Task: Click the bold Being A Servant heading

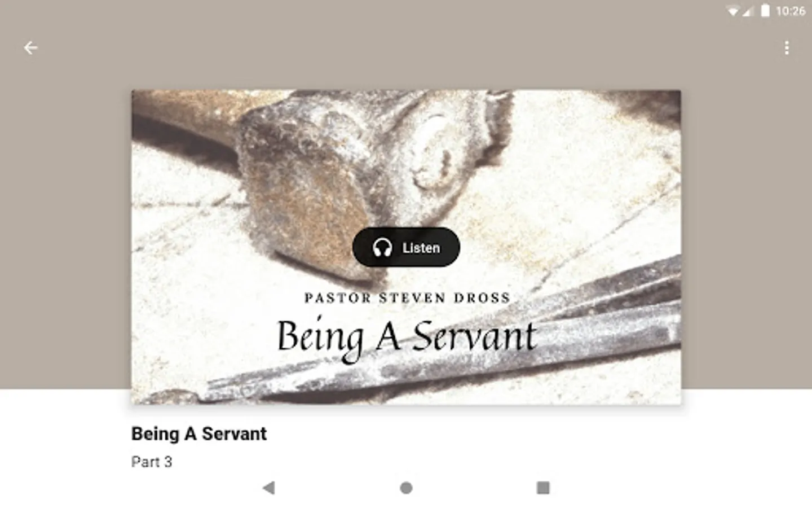Action: coord(199,433)
